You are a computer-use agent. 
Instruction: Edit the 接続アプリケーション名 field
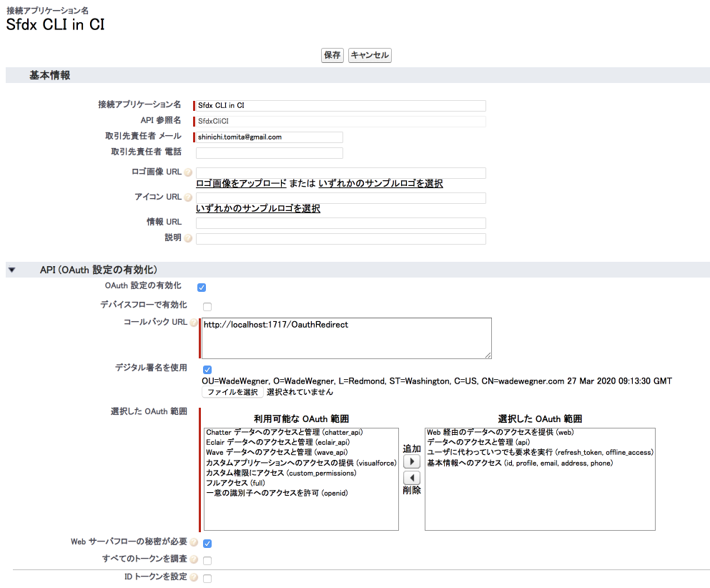pyautogui.click(x=340, y=106)
